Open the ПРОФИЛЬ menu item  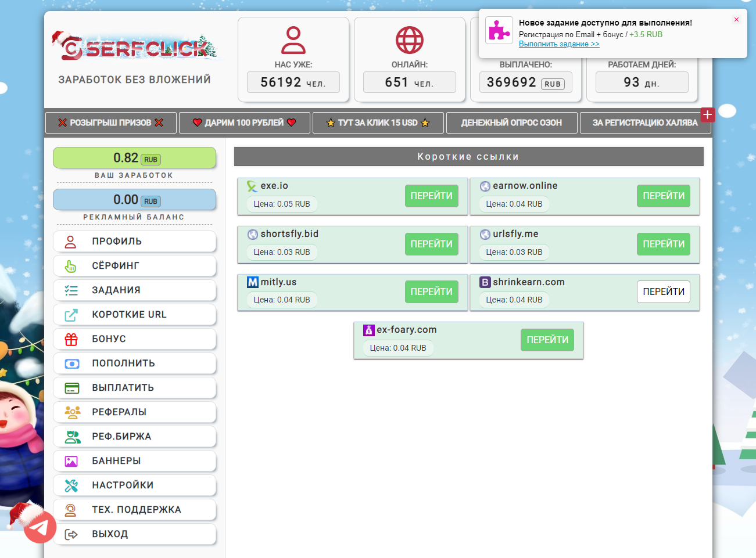pos(134,242)
